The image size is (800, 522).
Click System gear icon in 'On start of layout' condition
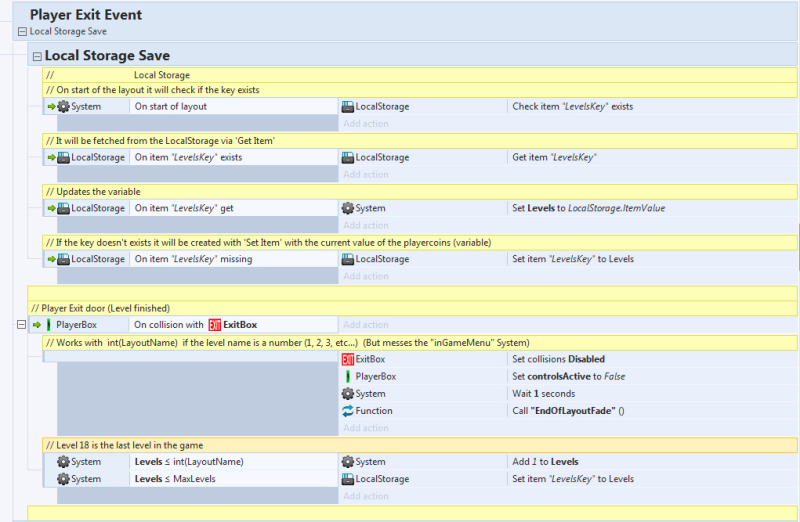click(63, 107)
